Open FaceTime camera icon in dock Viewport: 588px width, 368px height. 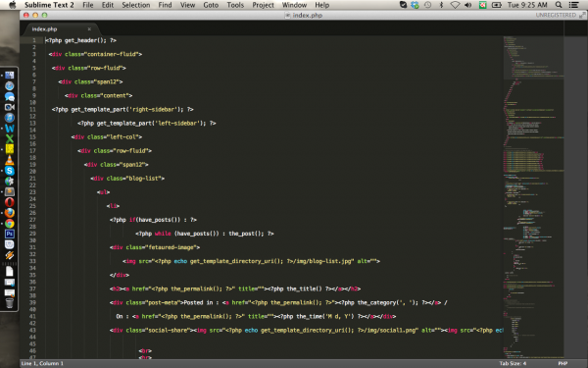[x=10, y=107]
